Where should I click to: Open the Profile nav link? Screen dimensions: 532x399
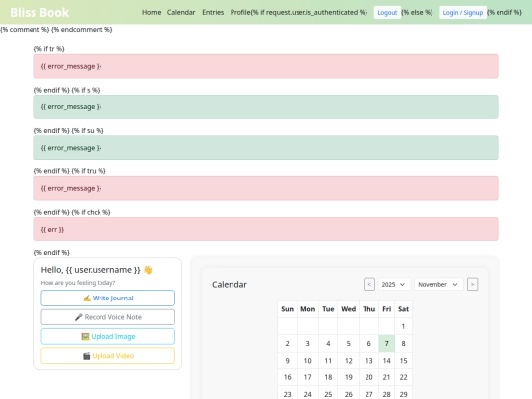click(240, 12)
